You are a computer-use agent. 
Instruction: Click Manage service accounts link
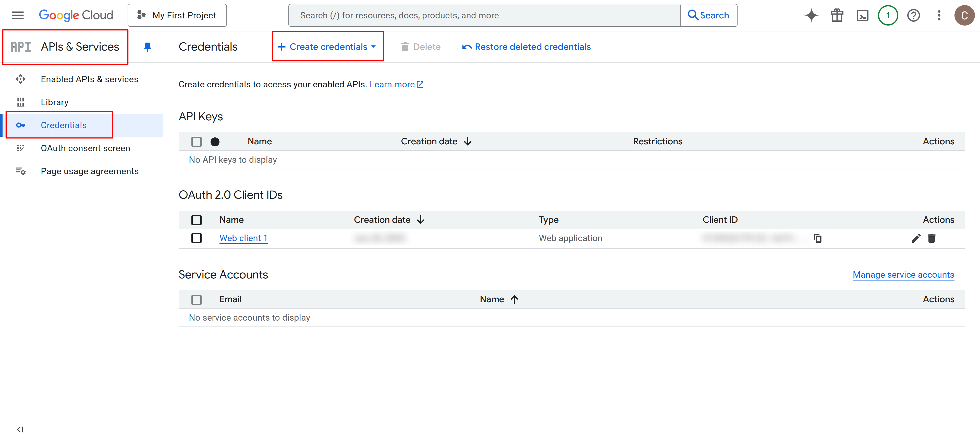pos(903,275)
